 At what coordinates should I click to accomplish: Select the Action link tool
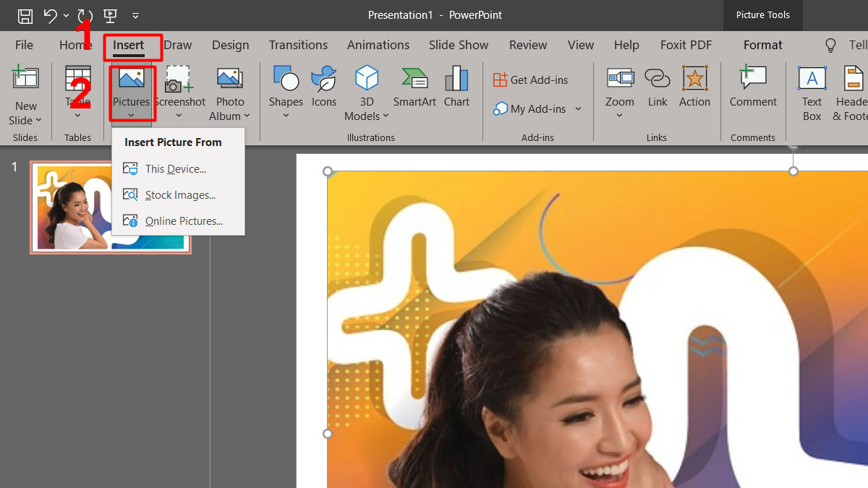pyautogui.click(x=694, y=85)
